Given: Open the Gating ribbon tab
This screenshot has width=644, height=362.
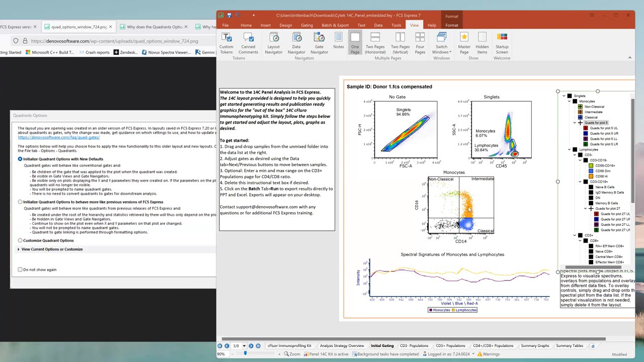Looking at the screenshot, I should click(306, 25).
